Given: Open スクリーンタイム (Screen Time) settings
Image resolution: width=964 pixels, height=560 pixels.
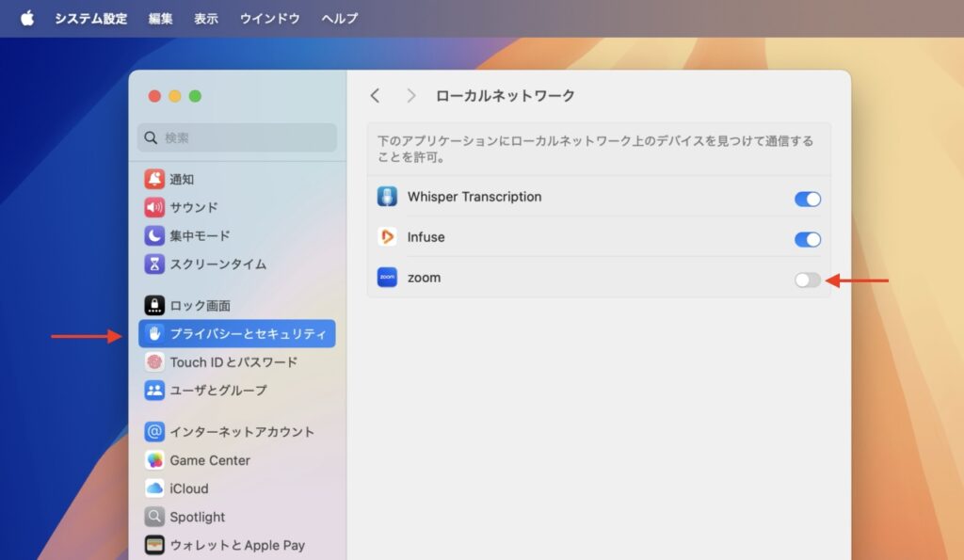Looking at the screenshot, I should click(x=155, y=264).
